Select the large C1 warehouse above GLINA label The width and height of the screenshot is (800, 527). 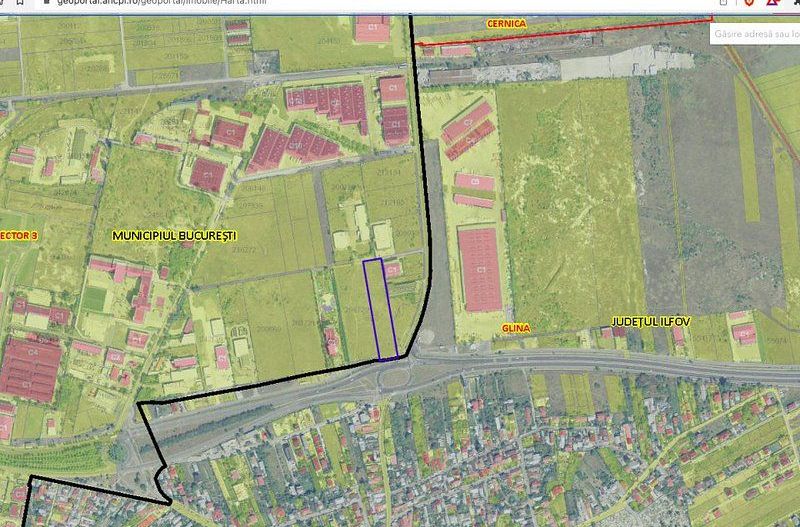coord(480,269)
